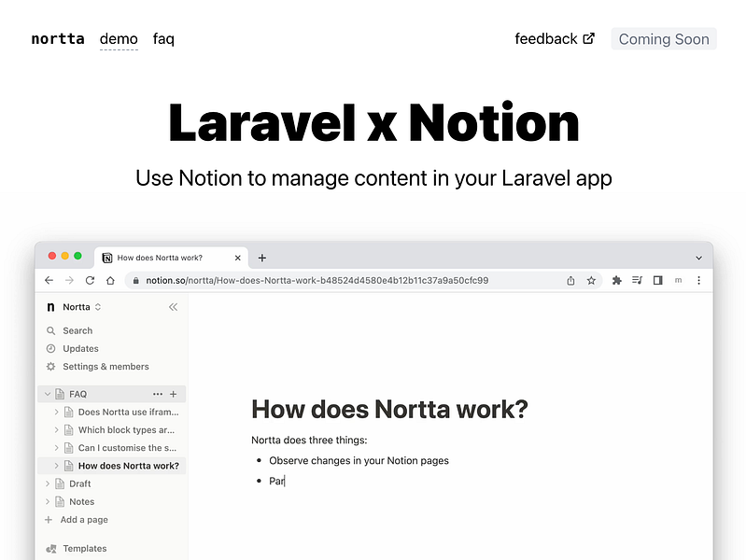Expand 'Can I customise the s...' page
The height and width of the screenshot is (560, 746).
click(x=57, y=448)
